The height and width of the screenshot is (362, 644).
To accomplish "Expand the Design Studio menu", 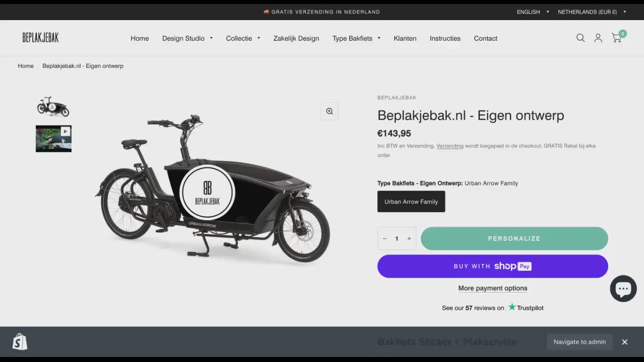I will click(x=187, y=38).
